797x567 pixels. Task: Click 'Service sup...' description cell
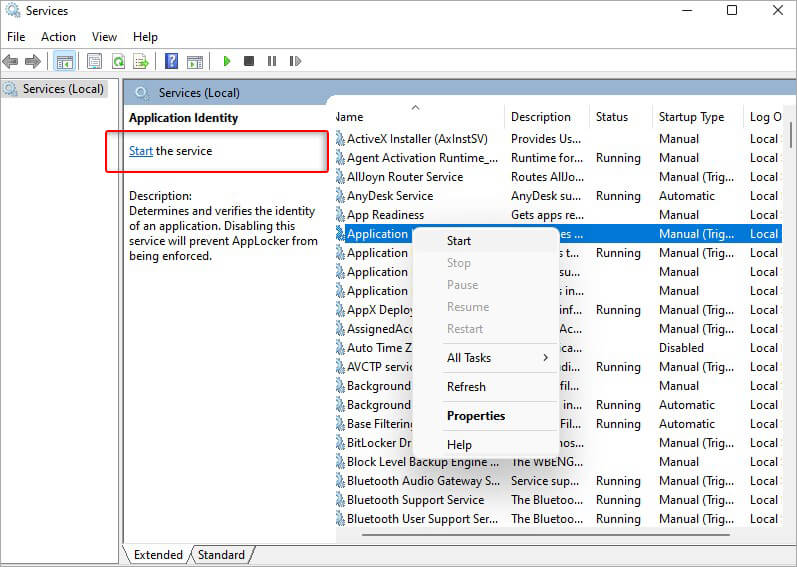[x=545, y=481]
